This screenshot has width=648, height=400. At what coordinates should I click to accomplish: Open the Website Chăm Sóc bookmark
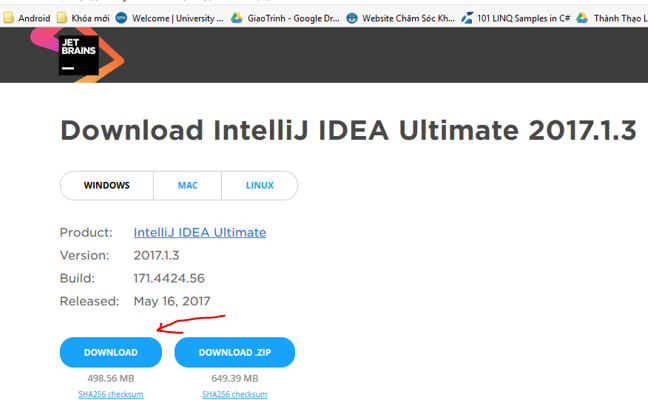400,18
